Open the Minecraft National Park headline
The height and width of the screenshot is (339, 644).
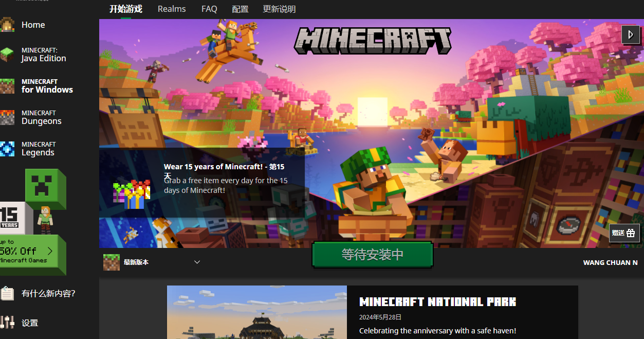(437, 302)
